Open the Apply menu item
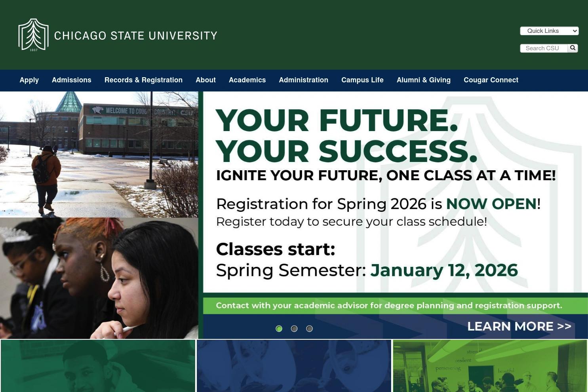Viewport: 588px width, 392px height. [29, 80]
